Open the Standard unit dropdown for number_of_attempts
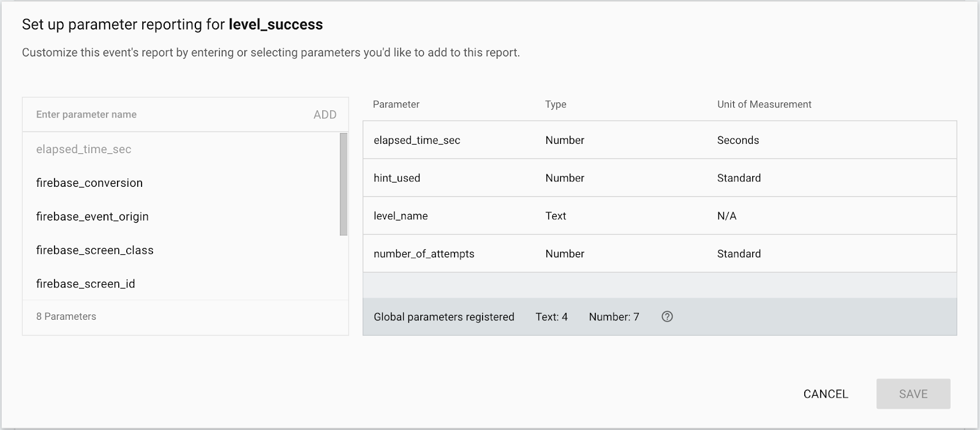Viewport: 980px width, 430px height. 739,254
